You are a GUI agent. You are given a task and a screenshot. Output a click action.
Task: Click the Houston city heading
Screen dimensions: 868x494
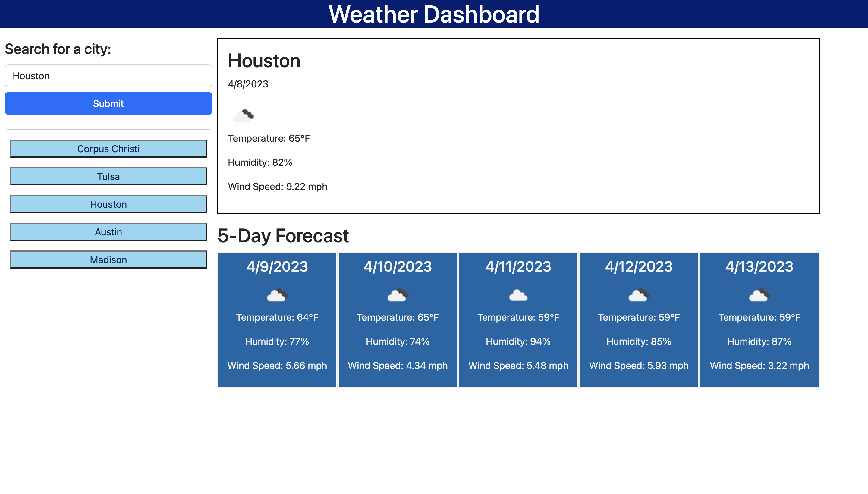tap(264, 61)
